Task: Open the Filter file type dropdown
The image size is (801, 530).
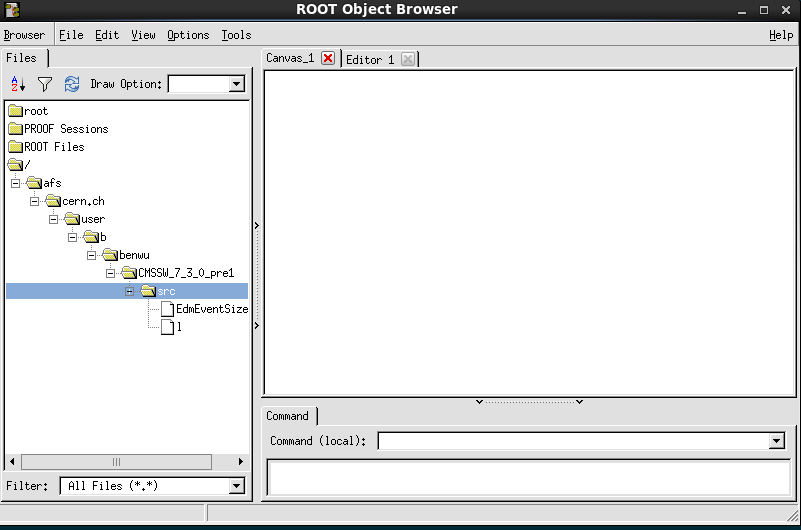Action: point(237,486)
